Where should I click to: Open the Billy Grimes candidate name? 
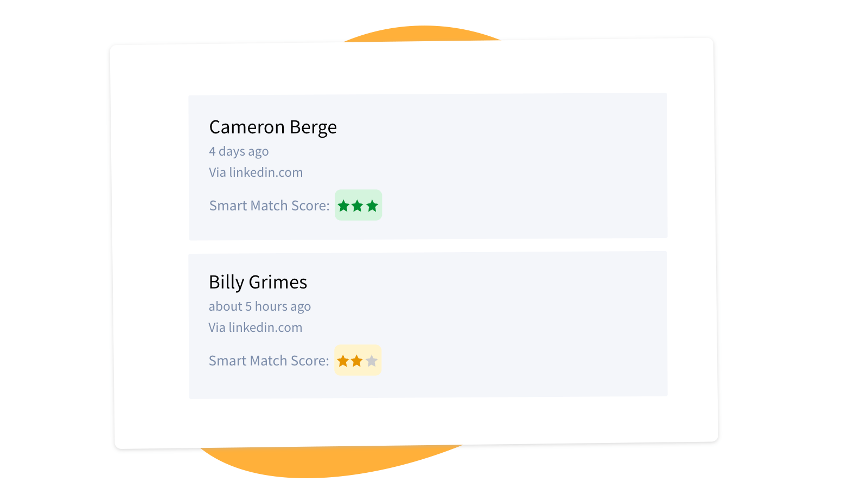(258, 282)
